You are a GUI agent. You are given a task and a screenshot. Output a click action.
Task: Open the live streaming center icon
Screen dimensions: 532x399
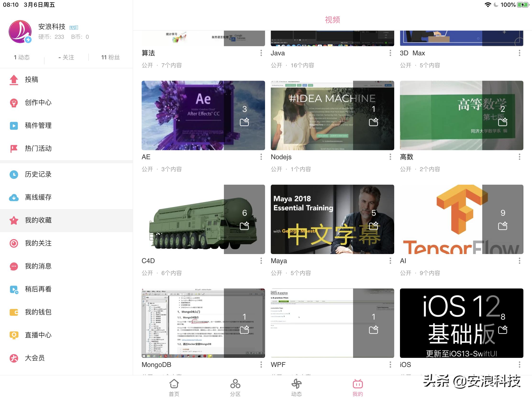point(14,335)
